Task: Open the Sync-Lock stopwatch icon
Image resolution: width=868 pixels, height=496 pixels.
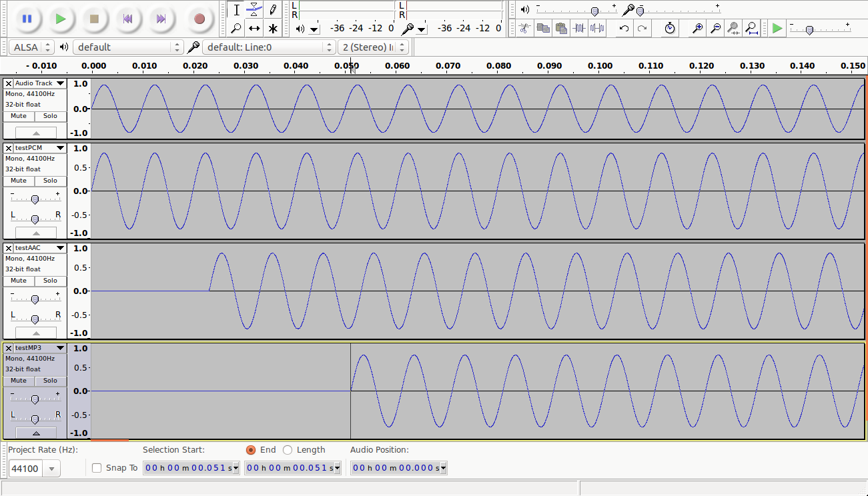Action: pyautogui.click(x=670, y=28)
